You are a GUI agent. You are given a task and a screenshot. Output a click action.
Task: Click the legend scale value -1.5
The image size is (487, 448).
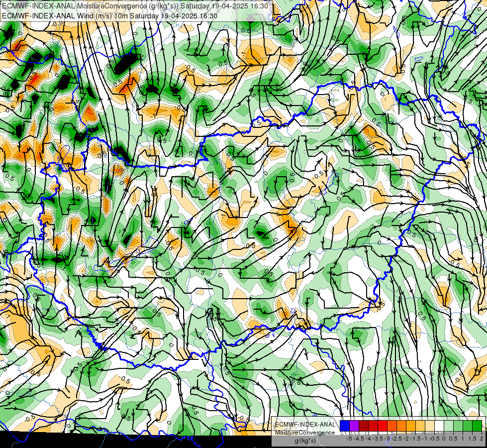[x=415, y=439]
